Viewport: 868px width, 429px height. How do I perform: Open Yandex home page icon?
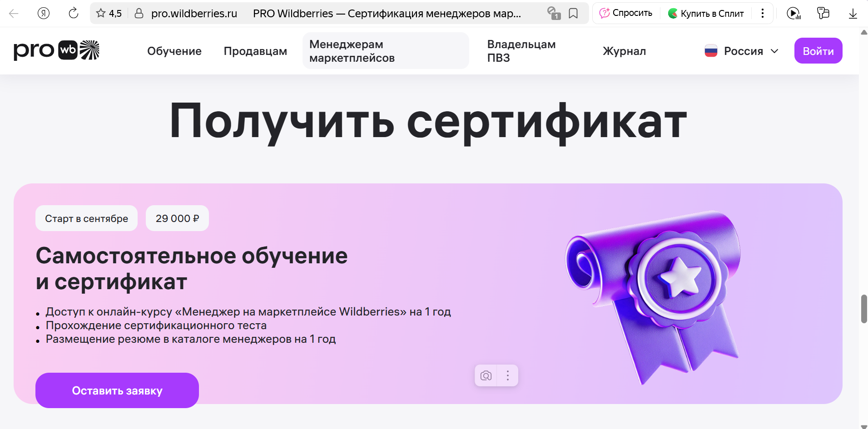[x=44, y=14]
